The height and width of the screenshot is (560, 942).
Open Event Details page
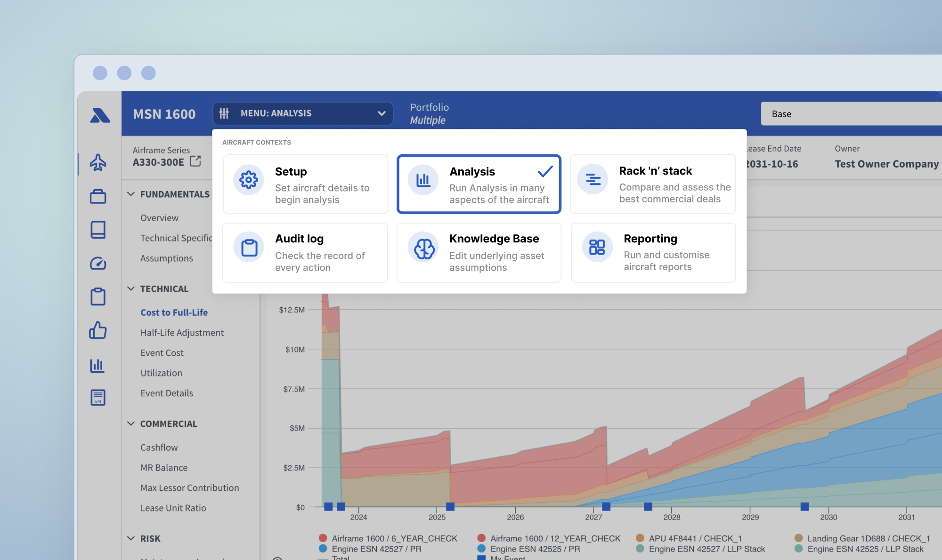167,393
